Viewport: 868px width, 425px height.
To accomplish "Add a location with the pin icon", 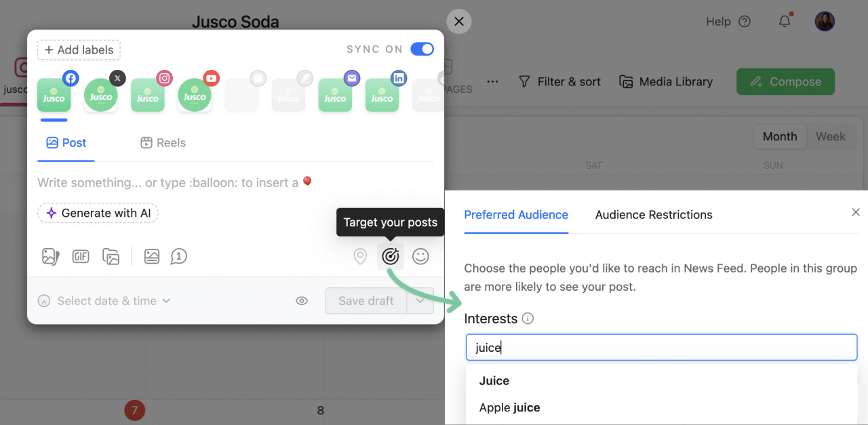I will coord(360,256).
